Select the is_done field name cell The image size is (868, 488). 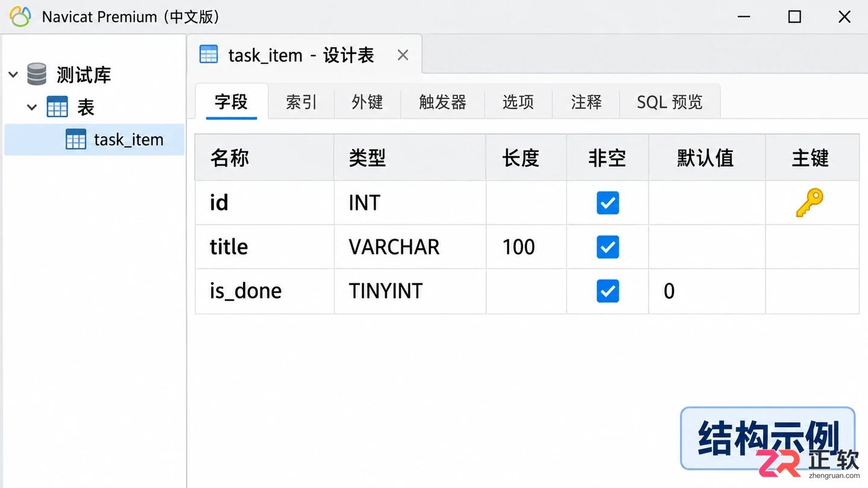[x=265, y=292]
